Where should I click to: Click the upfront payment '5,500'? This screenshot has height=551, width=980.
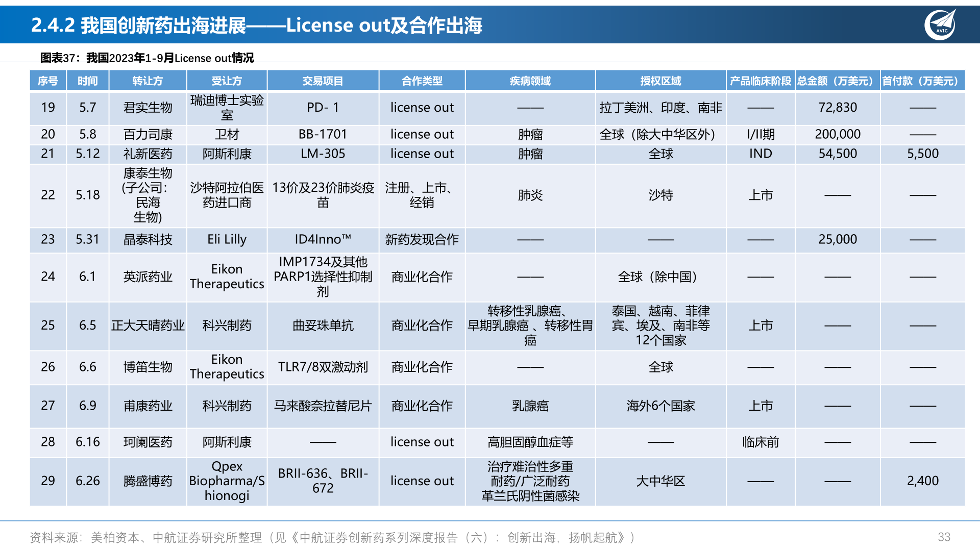coord(923,154)
